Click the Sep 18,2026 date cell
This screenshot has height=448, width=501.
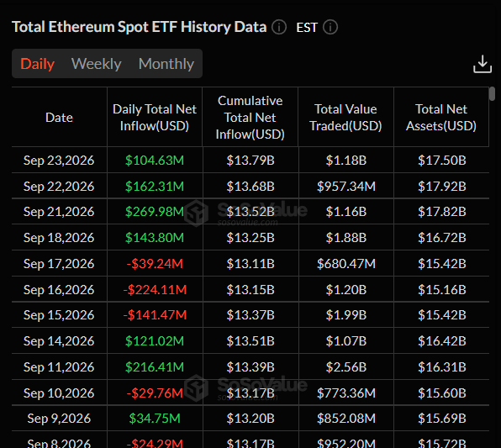(59, 238)
